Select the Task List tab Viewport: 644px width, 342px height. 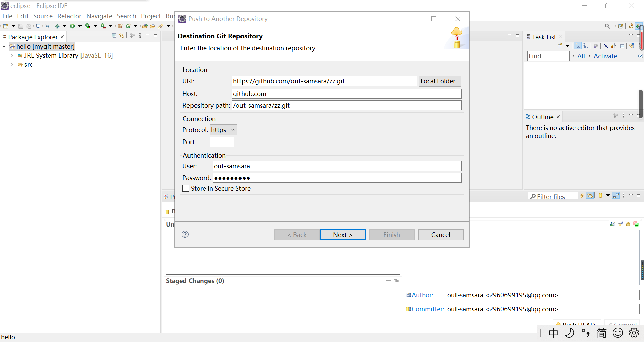pyautogui.click(x=544, y=37)
